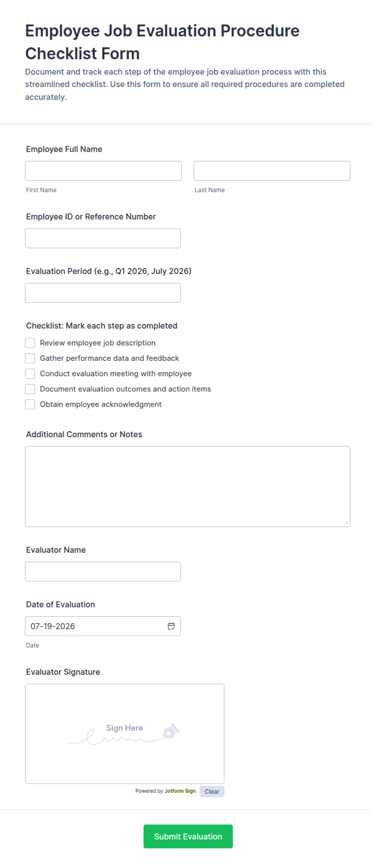Open the calendar date picker icon
This screenshot has height=868, width=372.
coord(171,626)
